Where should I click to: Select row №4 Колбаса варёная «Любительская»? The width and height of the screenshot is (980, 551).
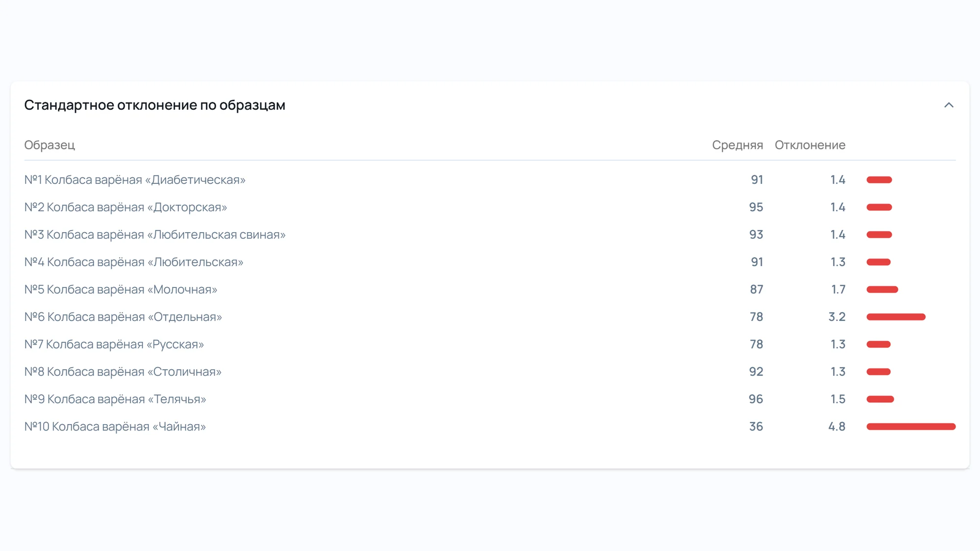pos(490,262)
